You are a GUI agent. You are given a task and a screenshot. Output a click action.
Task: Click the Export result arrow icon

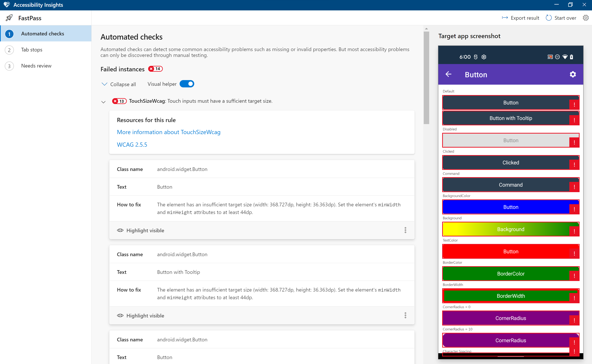tap(505, 18)
